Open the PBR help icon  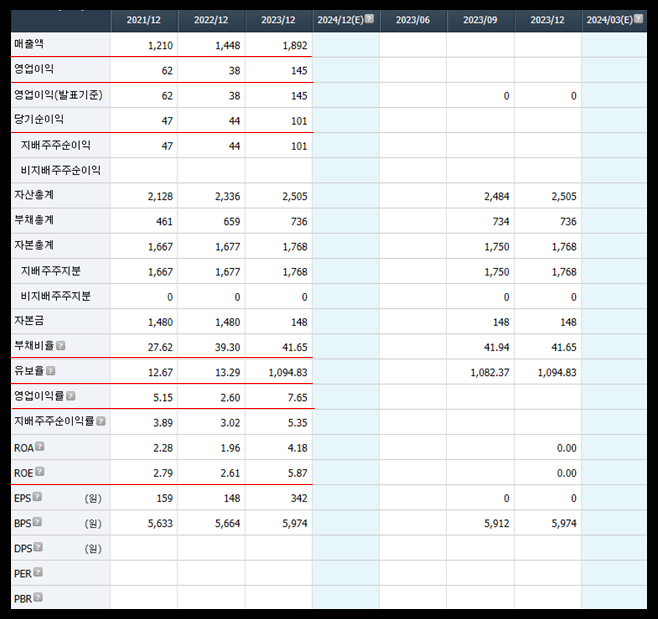click(38, 597)
